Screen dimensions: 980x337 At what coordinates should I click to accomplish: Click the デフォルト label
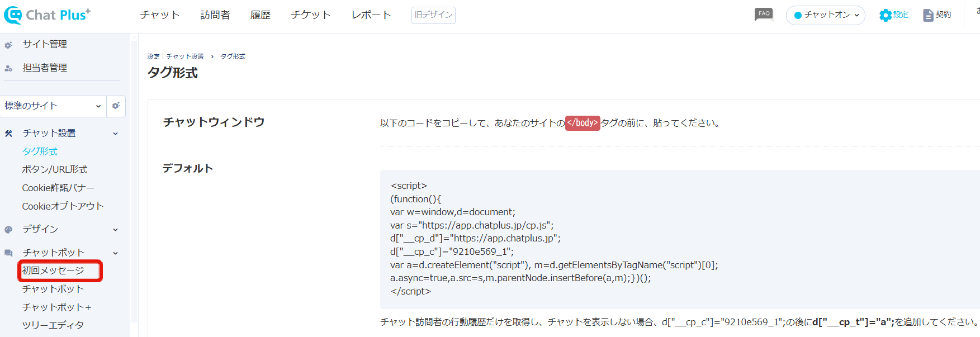(x=188, y=169)
